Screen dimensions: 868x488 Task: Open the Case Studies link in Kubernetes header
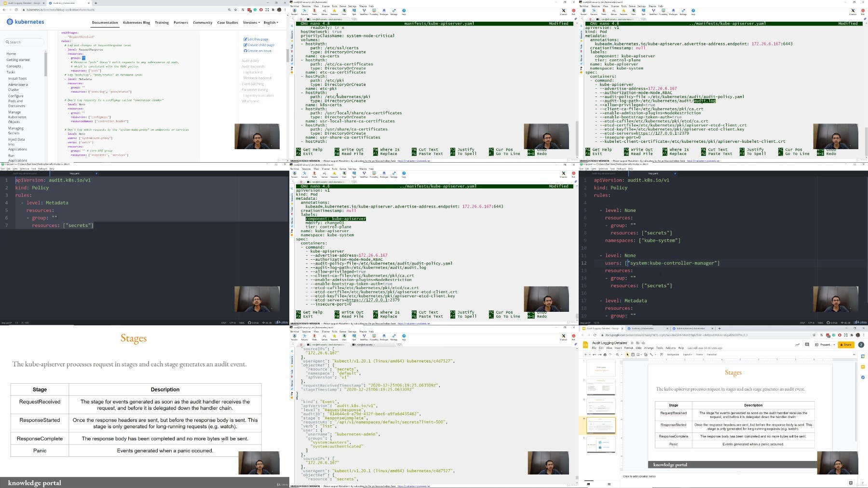228,22
